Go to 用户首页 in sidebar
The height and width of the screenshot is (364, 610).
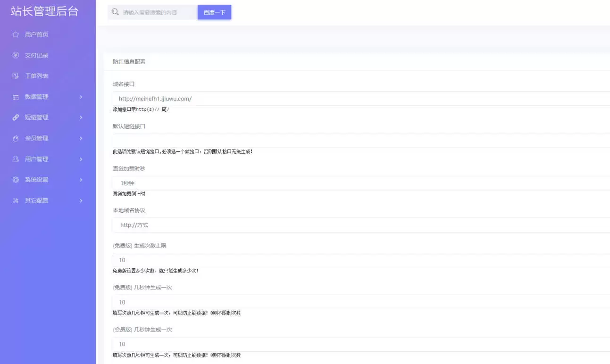pos(37,34)
